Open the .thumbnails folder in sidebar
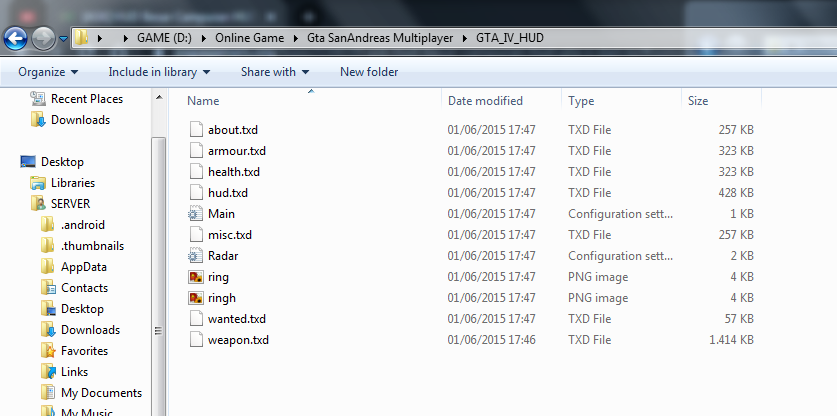Screen dimensions: 837x416 click(92, 246)
